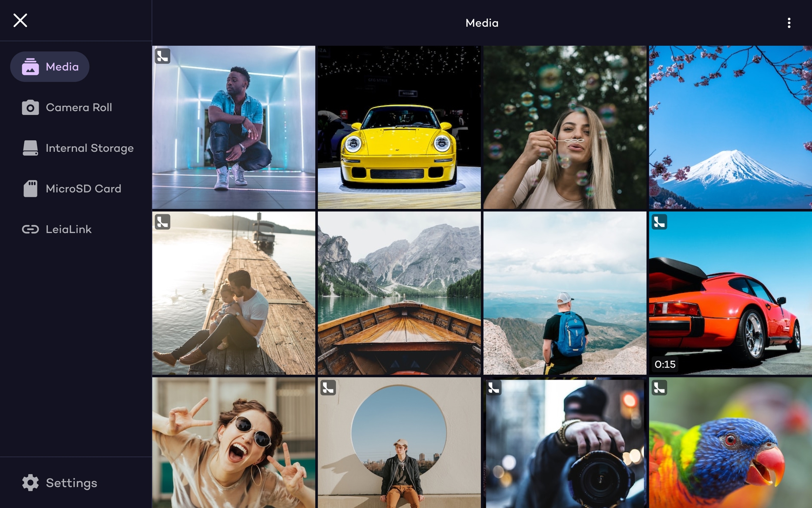Open the man sitting under round window photo

tap(399, 443)
